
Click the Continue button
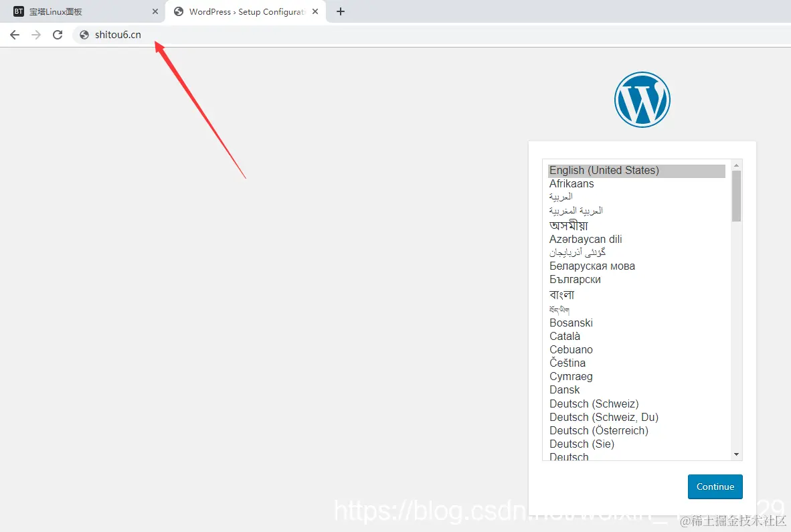(715, 486)
